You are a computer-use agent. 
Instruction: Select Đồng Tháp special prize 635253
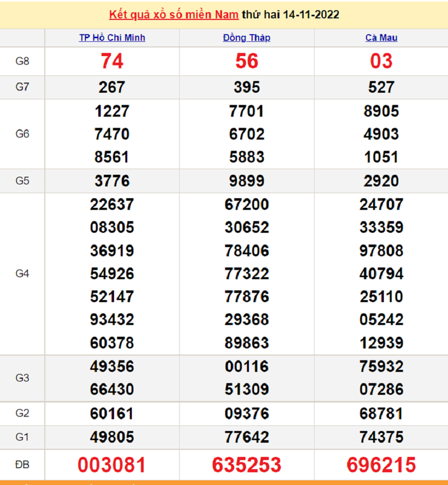point(246,464)
